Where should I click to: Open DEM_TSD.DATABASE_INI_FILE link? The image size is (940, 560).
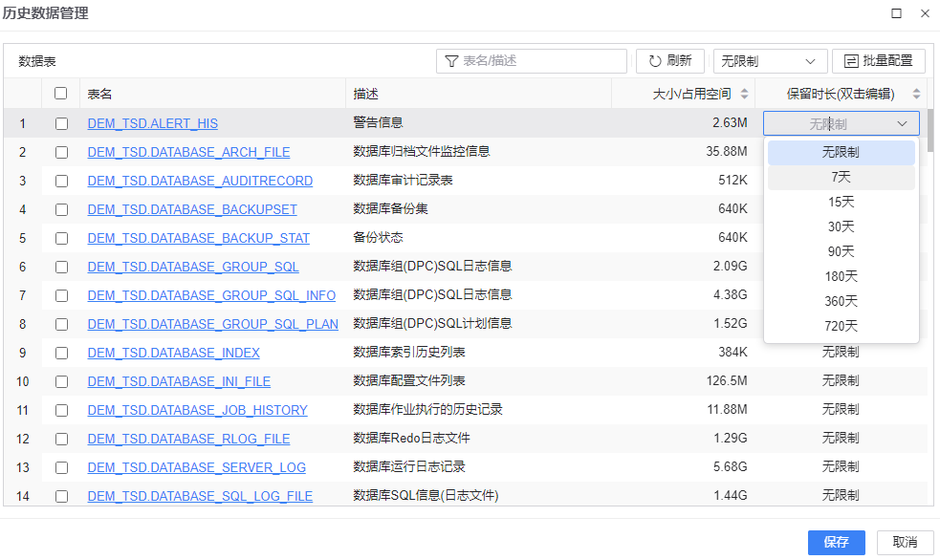179,381
